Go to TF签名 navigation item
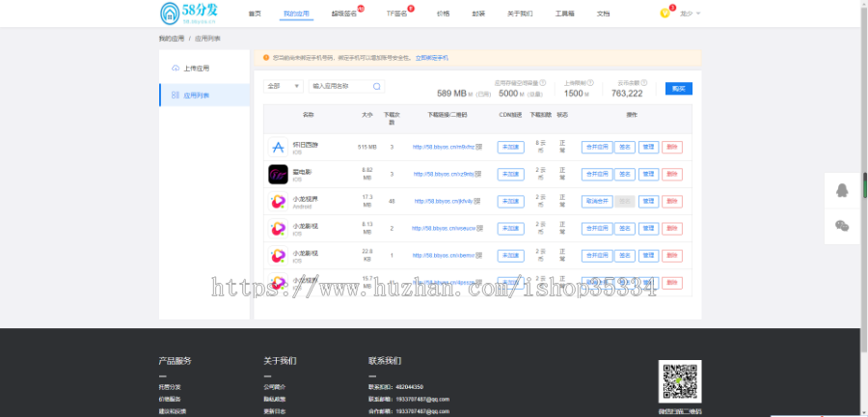Screen dimensions: 868x417 tap(395, 14)
